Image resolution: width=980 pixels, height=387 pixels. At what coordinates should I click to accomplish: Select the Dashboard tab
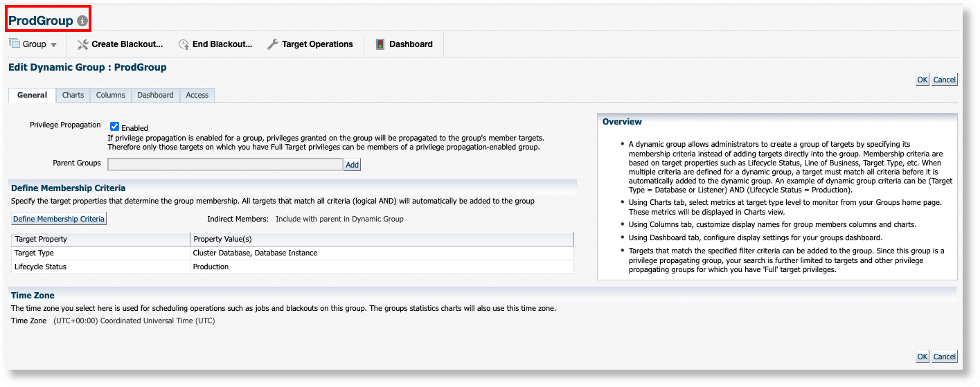point(155,95)
